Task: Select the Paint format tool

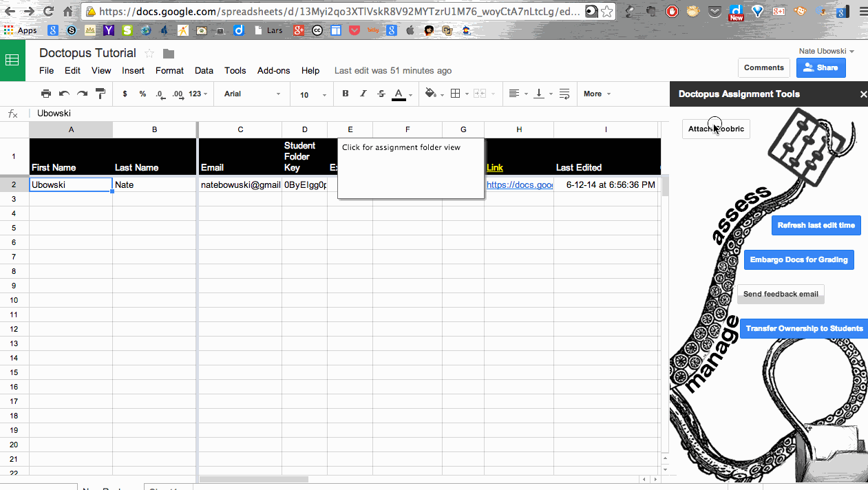Action: pos(100,94)
